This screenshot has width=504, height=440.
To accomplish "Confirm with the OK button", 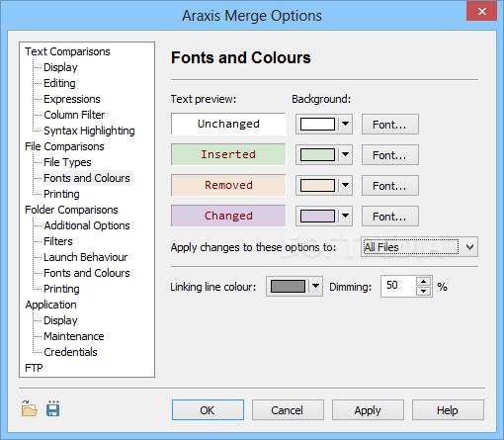I will coord(208,410).
